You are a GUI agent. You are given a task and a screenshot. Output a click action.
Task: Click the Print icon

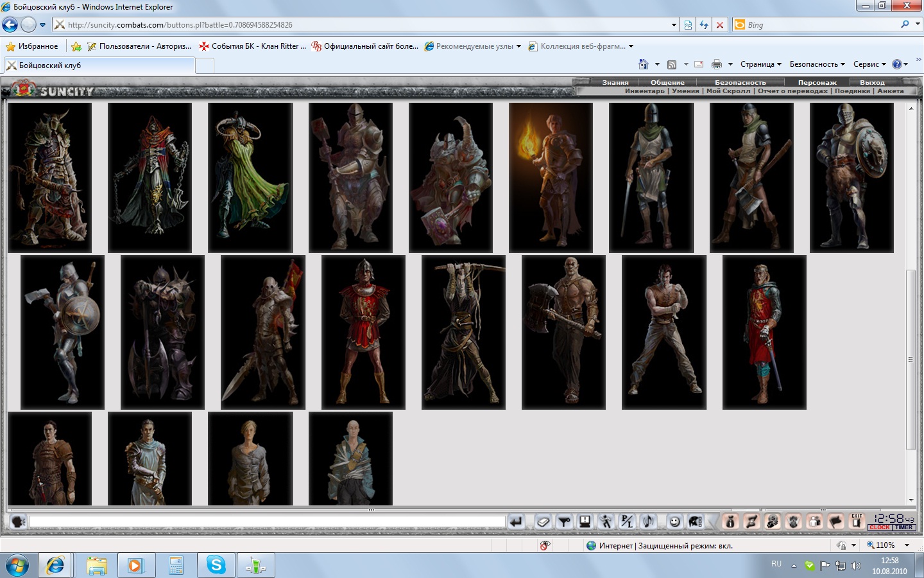coord(717,64)
